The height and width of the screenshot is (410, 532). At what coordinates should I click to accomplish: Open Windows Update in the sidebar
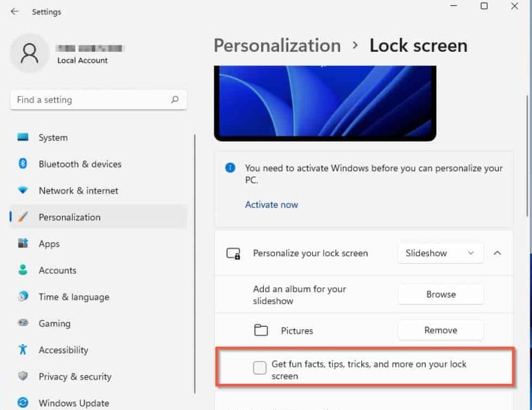(x=74, y=403)
